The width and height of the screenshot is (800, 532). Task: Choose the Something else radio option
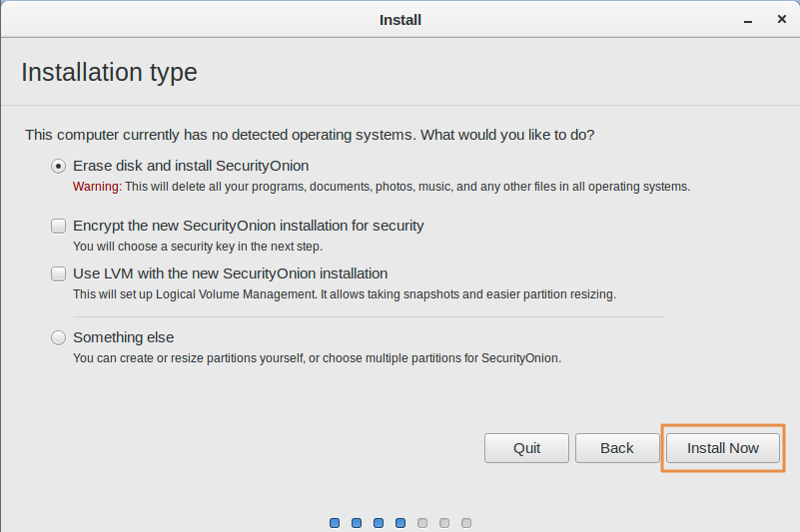pyautogui.click(x=58, y=337)
